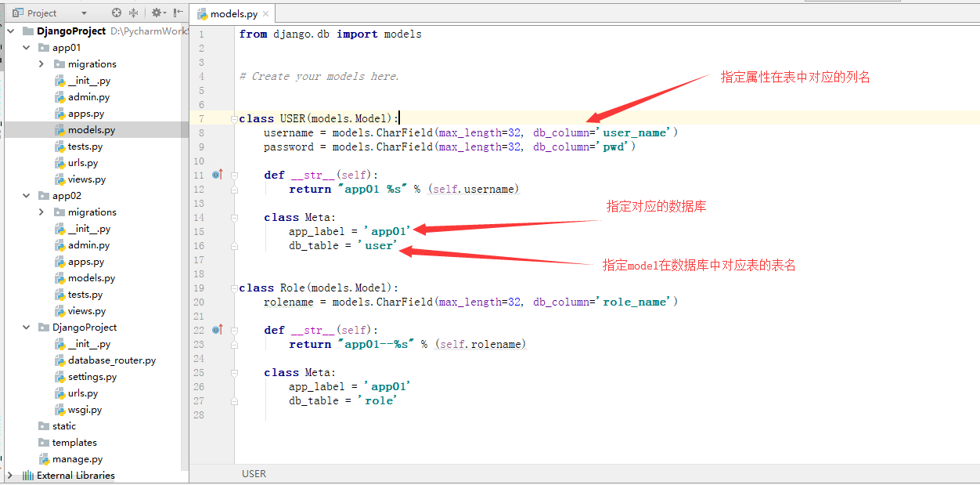The image size is (980, 485).
Task: Click External Libraries bar-chart icon
Action: tap(28, 476)
